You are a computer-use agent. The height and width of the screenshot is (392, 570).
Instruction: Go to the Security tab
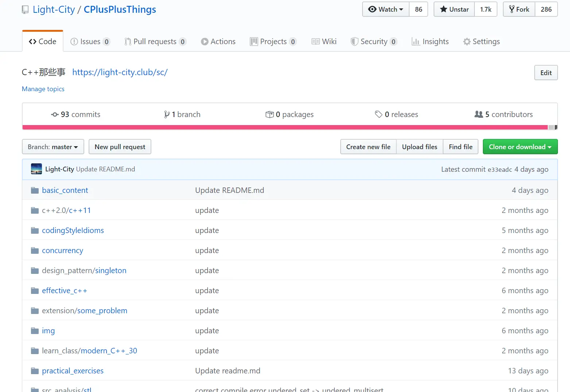[374, 42]
